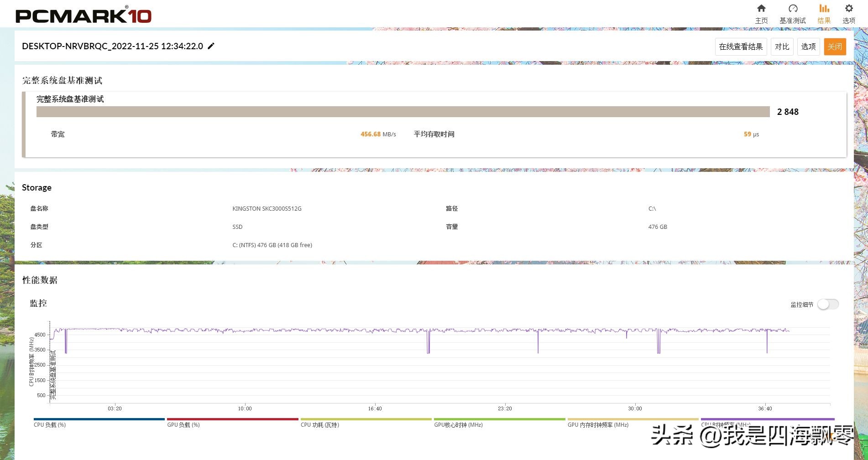The width and height of the screenshot is (868, 460).
Task: Click the DESKTOP-NRVBRQC result title text
Action: (x=112, y=46)
